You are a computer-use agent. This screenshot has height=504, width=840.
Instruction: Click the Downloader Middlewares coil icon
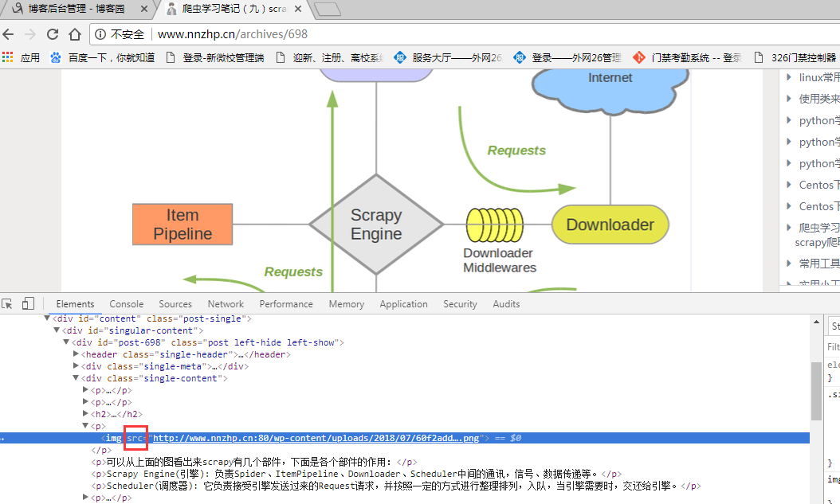pyautogui.click(x=494, y=225)
